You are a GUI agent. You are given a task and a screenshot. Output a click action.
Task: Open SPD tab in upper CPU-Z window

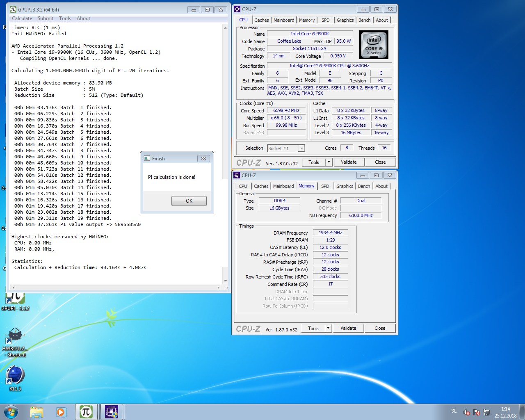pos(326,20)
